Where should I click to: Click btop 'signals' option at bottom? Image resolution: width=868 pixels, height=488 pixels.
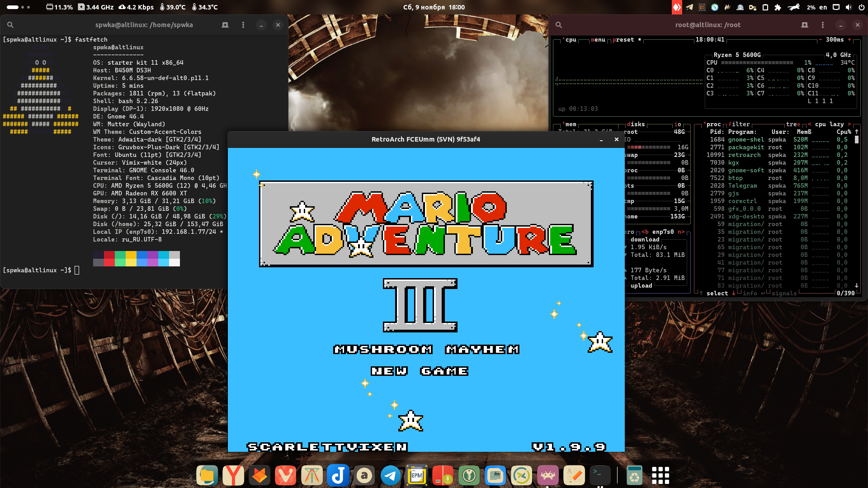point(784,294)
